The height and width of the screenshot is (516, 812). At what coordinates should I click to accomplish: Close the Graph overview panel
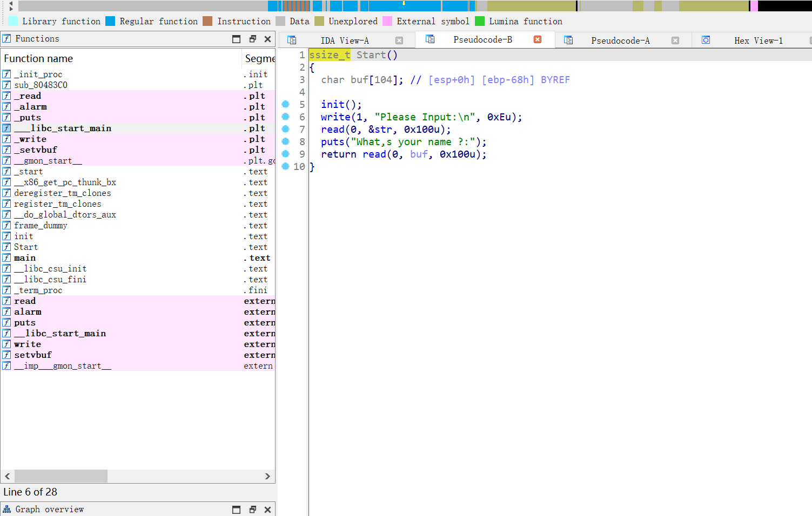pyautogui.click(x=267, y=510)
